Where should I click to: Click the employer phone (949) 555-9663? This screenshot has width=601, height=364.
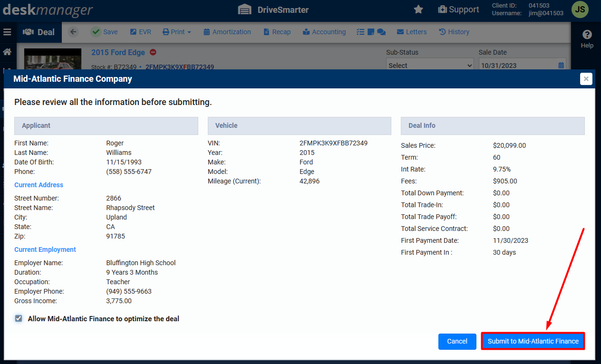click(x=129, y=291)
